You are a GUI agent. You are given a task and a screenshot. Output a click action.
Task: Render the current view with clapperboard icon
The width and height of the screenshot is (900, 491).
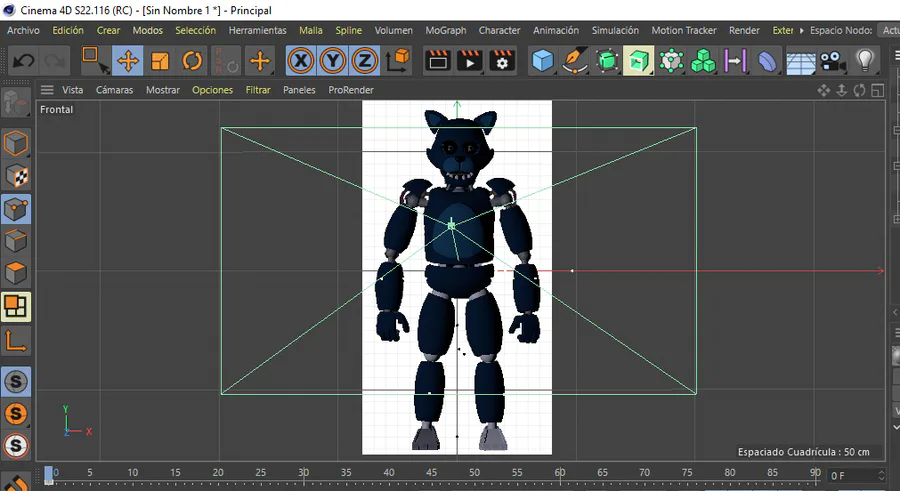[x=438, y=61]
